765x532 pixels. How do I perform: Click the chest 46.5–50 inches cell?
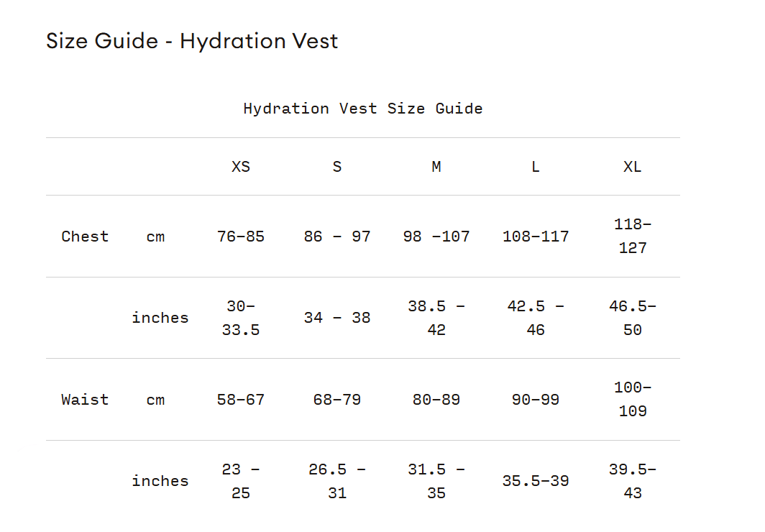click(633, 318)
